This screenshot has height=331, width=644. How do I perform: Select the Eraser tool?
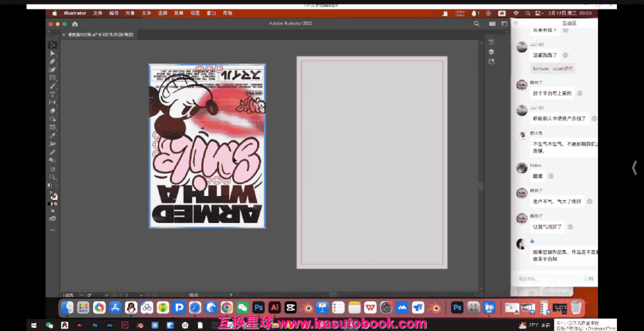(x=53, y=111)
